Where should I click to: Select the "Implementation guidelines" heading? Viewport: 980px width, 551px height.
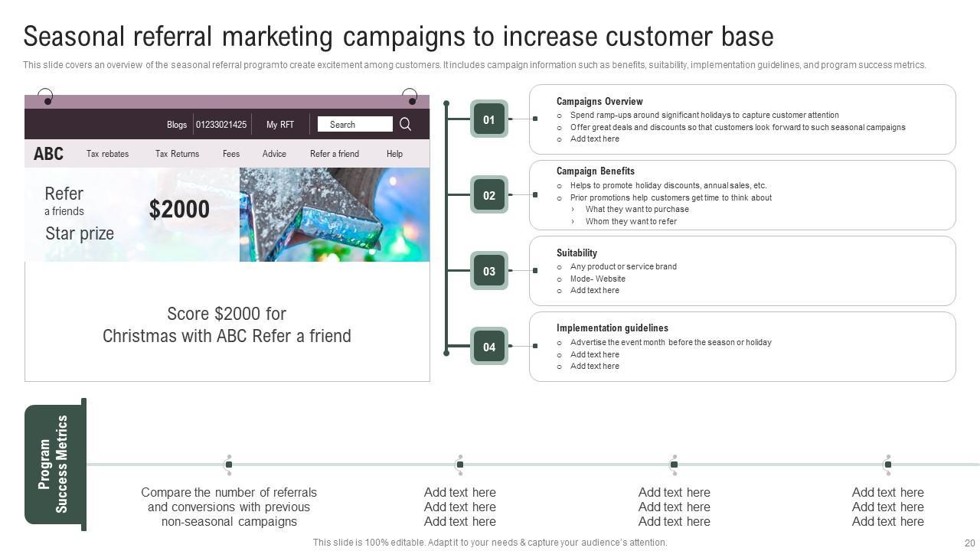[x=612, y=328]
